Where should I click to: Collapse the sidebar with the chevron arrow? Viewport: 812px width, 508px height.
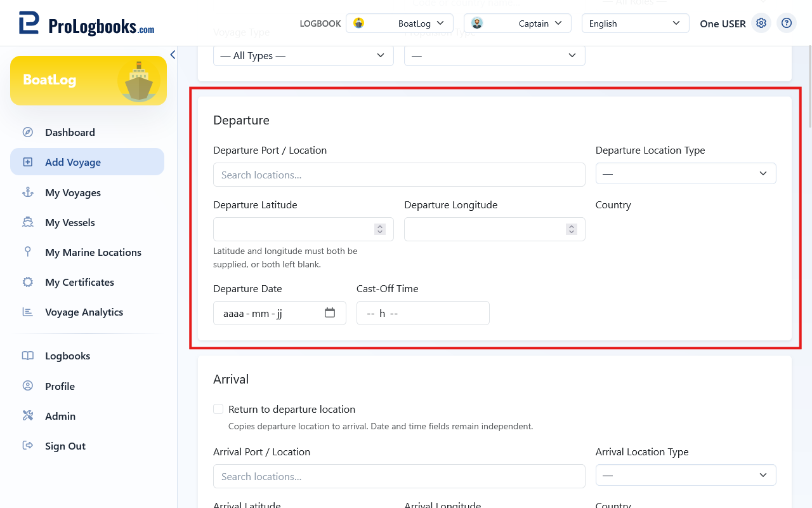pyautogui.click(x=173, y=55)
